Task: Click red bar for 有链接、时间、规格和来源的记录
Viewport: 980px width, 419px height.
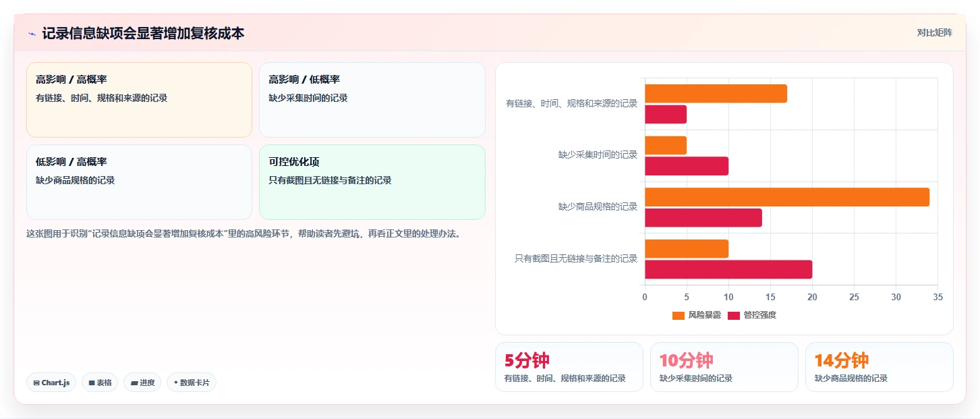Action: [x=666, y=114]
